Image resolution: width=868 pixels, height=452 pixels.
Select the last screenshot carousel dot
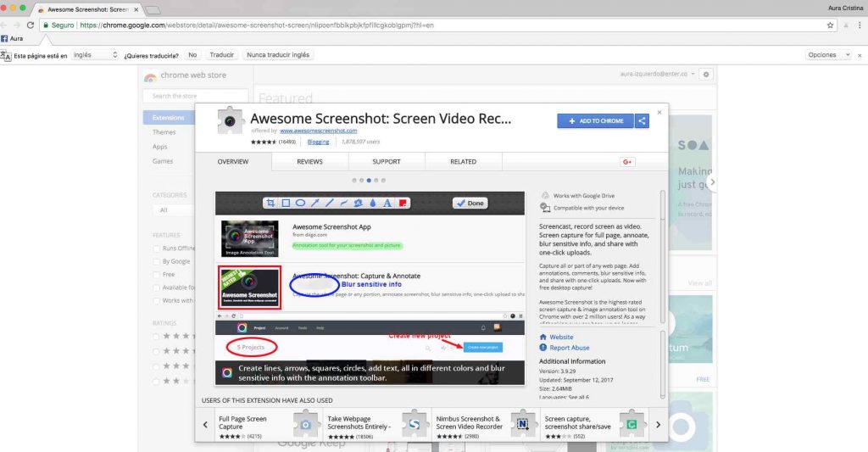coord(383,181)
